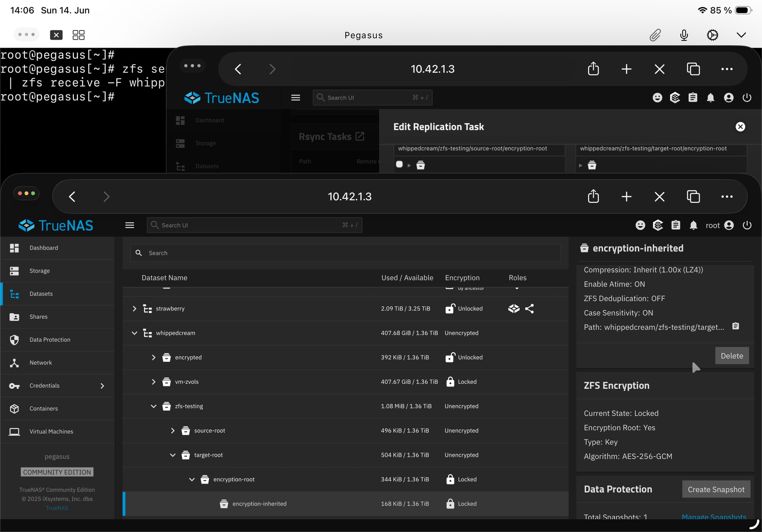Open TrueCommand status icon in front window
762x532 pixels.
(x=658, y=225)
